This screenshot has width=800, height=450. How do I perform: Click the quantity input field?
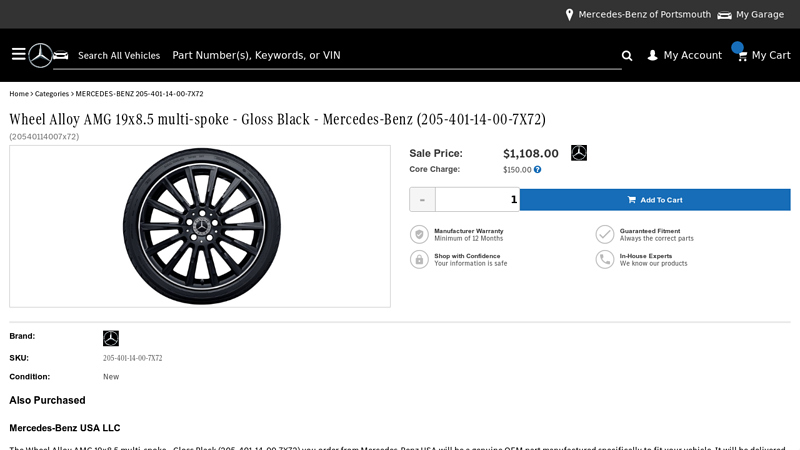(477, 199)
